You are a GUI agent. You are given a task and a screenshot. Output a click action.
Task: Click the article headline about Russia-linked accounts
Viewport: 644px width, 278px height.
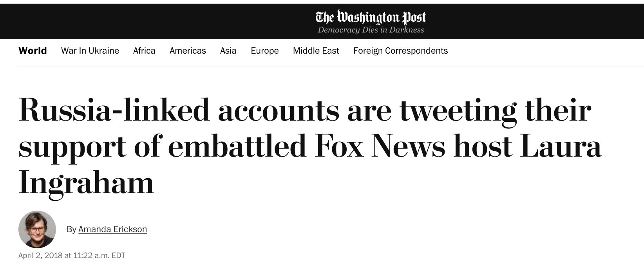(306, 146)
